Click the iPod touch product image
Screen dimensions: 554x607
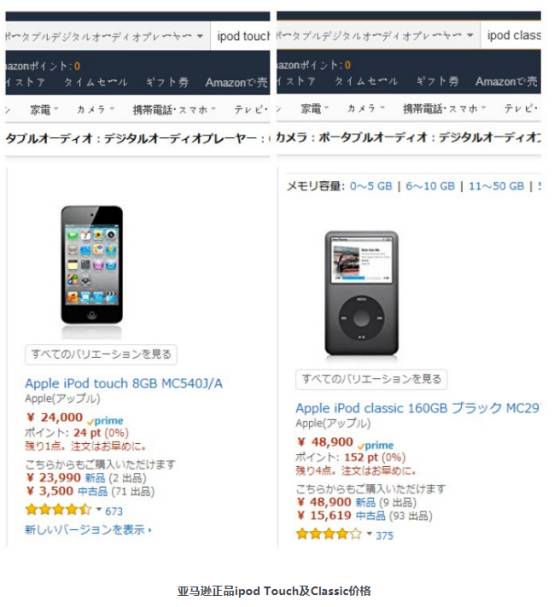pos(92,265)
